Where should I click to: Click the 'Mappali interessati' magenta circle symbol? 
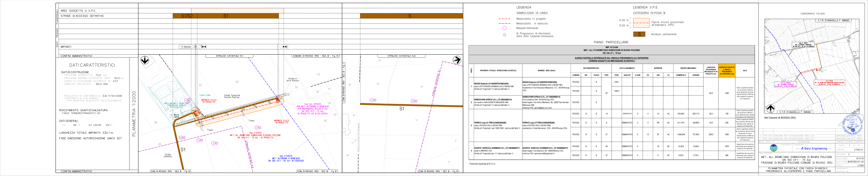coord(504,28)
